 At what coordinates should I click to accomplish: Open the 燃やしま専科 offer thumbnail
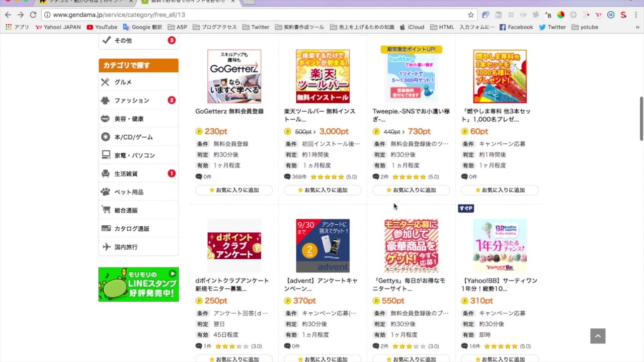(500, 76)
